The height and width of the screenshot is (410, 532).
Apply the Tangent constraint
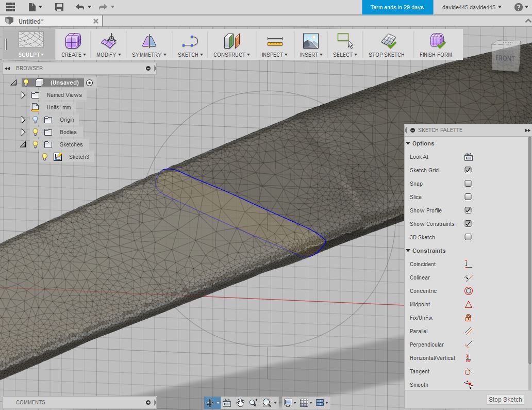[468, 371]
